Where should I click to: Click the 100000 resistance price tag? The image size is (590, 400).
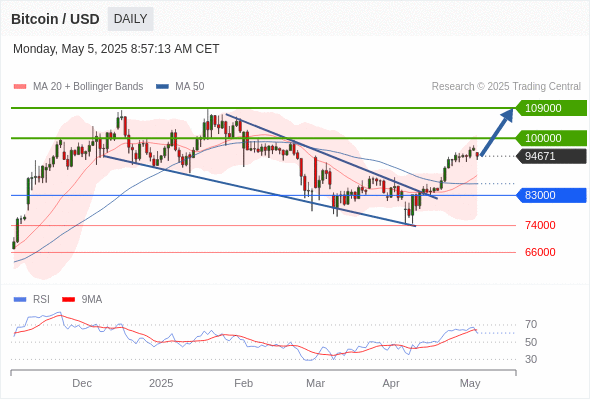pyautogui.click(x=551, y=138)
